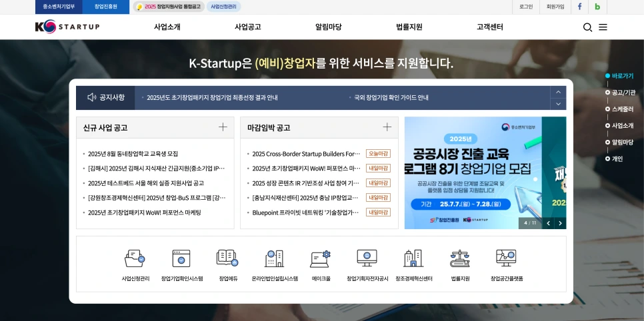Open the search magnifier icon
Image resolution: width=644 pixels, height=321 pixels.
(587, 27)
